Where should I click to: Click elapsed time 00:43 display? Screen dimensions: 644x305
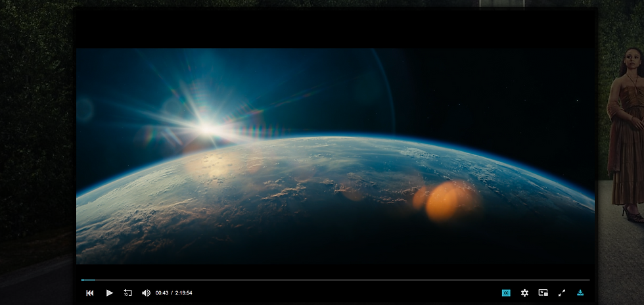pyautogui.click(x=162, y=293)
